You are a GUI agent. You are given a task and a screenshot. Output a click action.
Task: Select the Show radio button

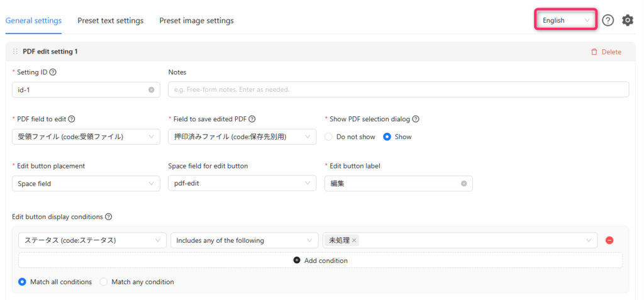click(387, 137)
